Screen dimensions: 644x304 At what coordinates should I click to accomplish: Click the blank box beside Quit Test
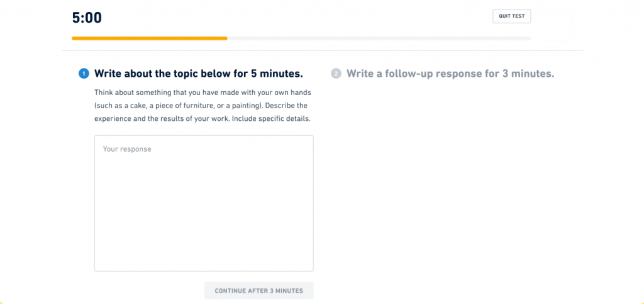pyautogui.click(x=556, y=24)
